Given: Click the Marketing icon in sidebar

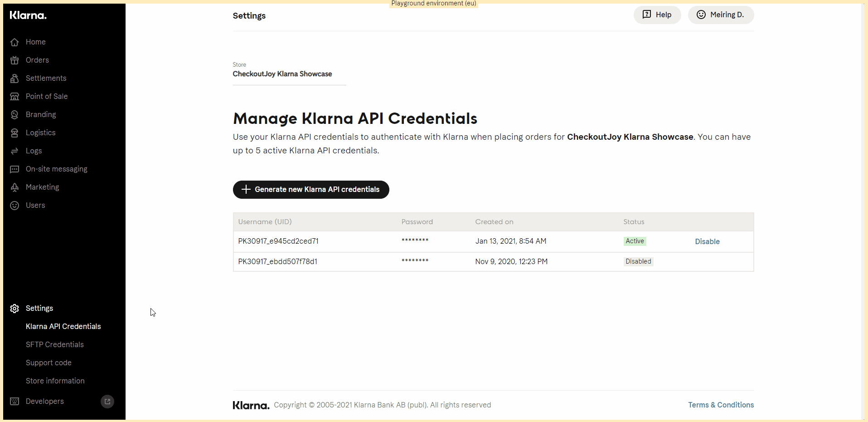Looking at the screenshot, I should tap(15, 187).
